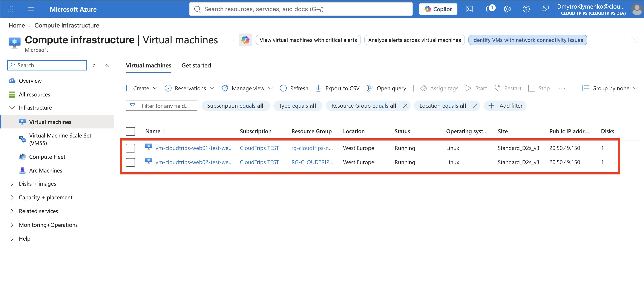Expand Monitoring+Operations section
Viewport: 644px width, 284px height.
click(12, 225)
